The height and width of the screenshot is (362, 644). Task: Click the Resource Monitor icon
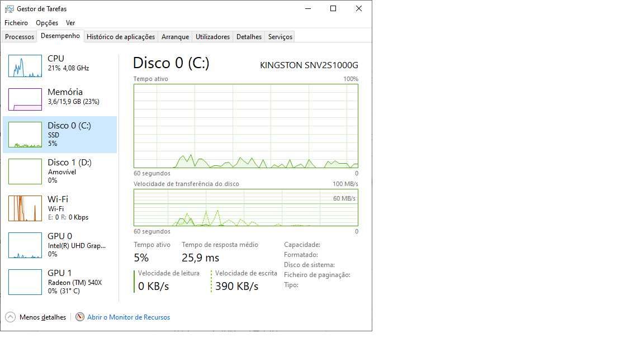[80, 317]
